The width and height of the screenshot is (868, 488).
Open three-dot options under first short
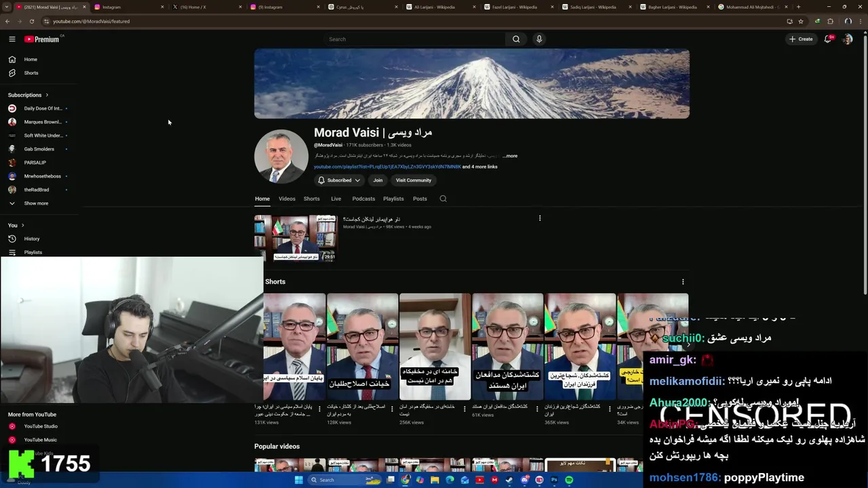tap(319, 409)
